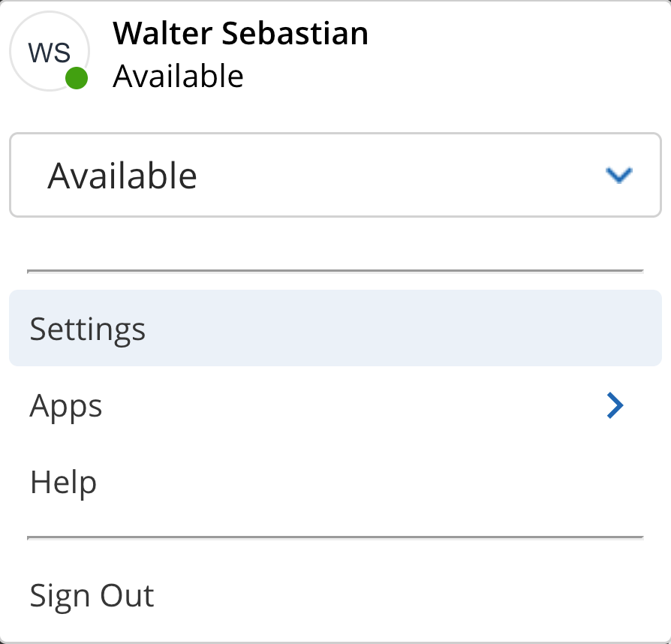
Task: Open the Settings menu item
Action: click(88, 329)
